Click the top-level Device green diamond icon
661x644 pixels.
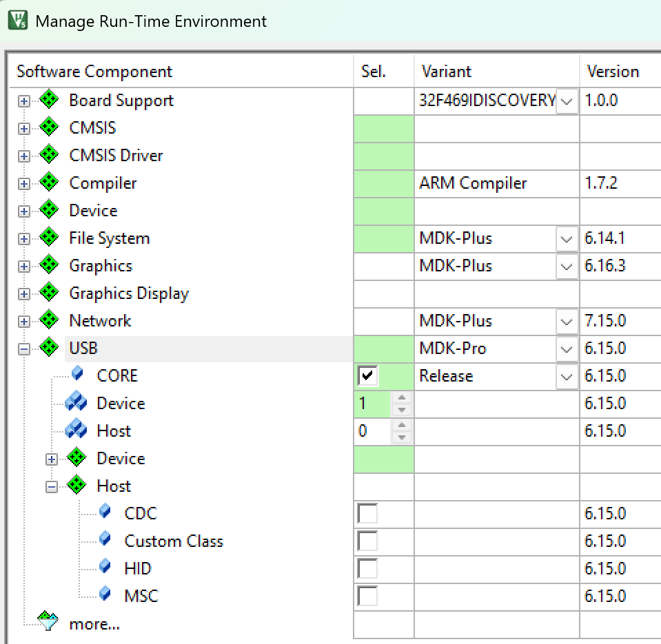tap(50, 209)
